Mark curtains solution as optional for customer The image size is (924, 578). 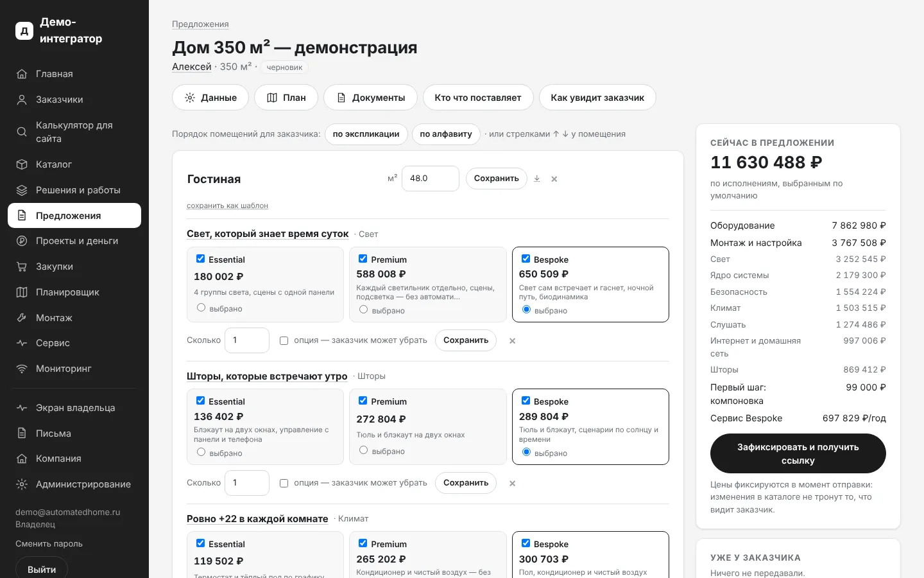284,484
